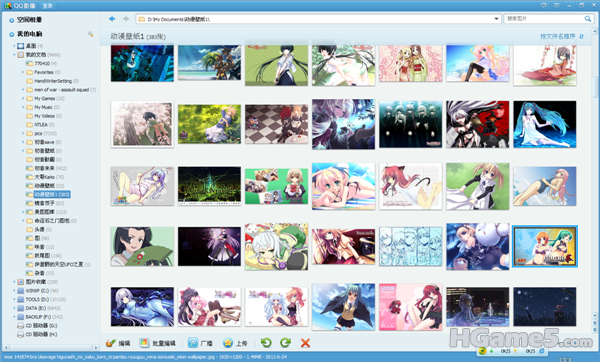
Task: Click folder tree scroll-left arrow
Action: (x=6, y=347)
